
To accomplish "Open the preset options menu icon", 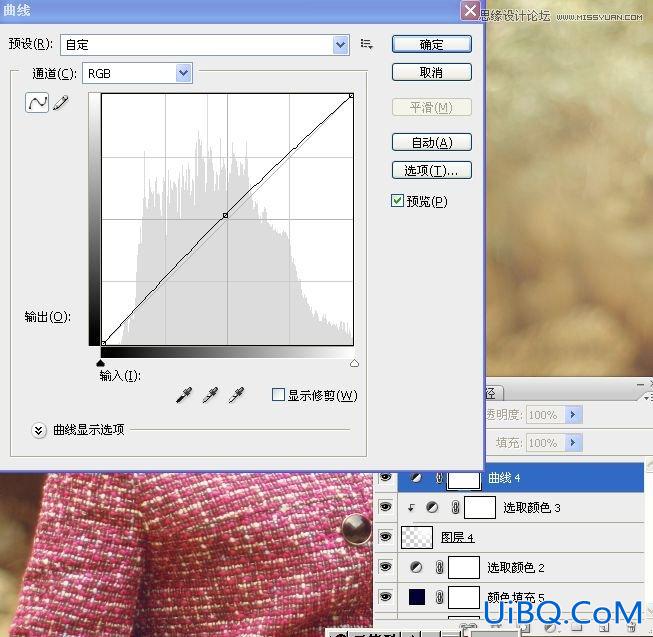I will click(366, 44).
